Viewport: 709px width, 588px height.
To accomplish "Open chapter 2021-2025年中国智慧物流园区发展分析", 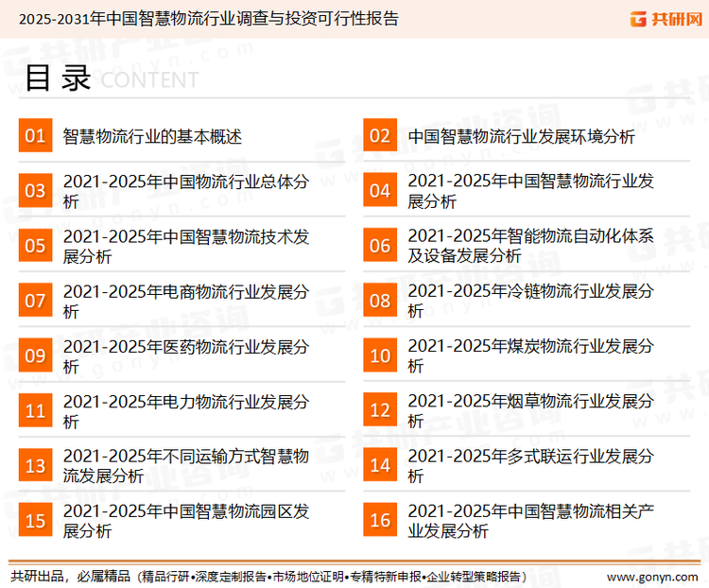I will pos(186,521).
